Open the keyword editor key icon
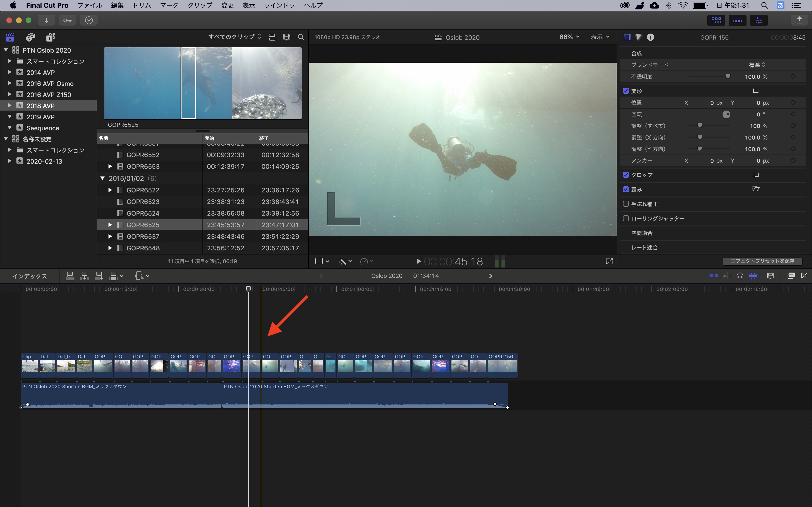The width and height of the screenshot is (812, 507). coord(67,20)
